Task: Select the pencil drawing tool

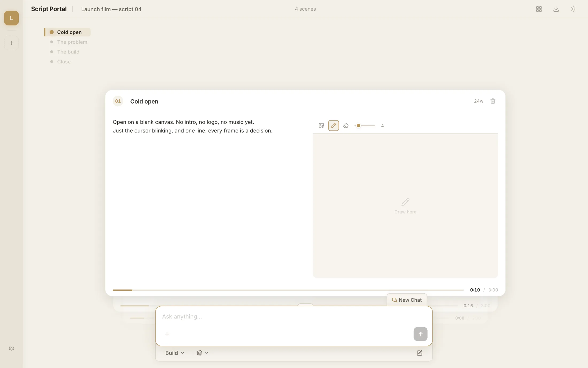Action: click(x=333, y=126)
